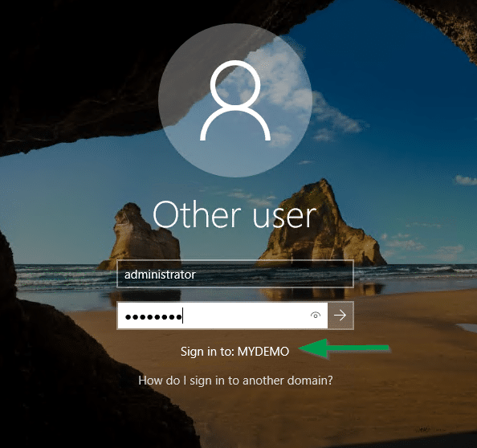
Task: Show the typed password using the eye
Action: [x=316, y=316]
